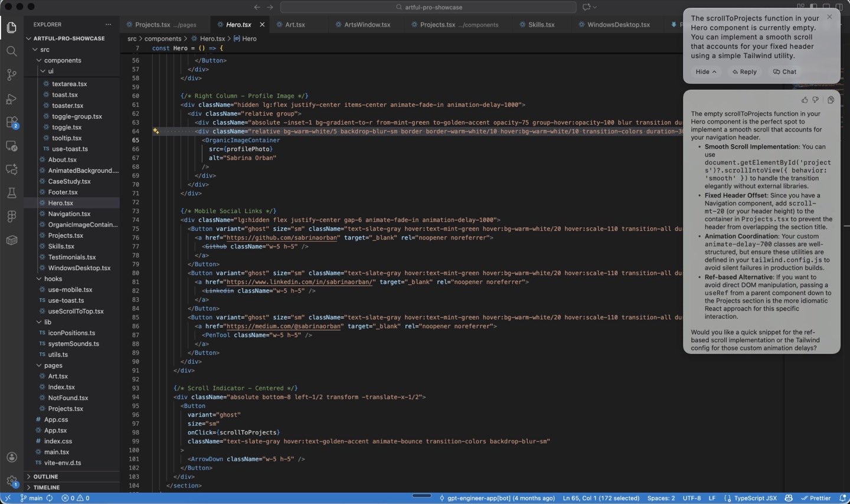Open the Accounts icon in the sidebar
Screen dimensions: 850x504
click(12, 457)
